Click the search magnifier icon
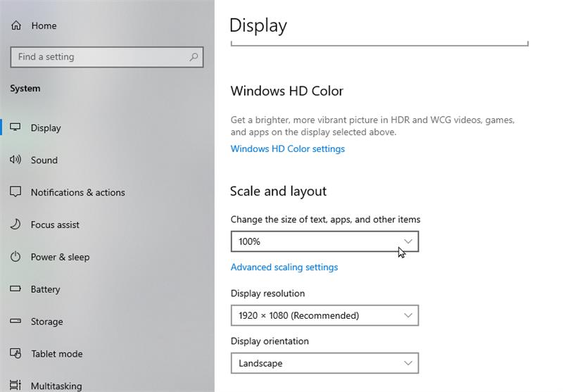 coord(194,57)
